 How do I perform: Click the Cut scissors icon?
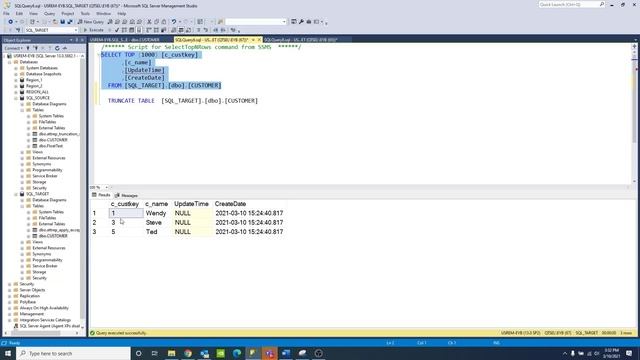tap(149, 22)
